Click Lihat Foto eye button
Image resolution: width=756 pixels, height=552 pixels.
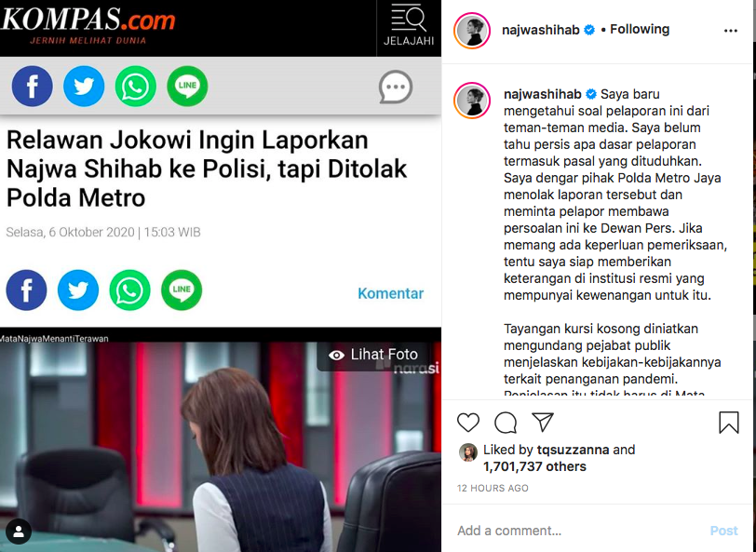click(373, 355)
